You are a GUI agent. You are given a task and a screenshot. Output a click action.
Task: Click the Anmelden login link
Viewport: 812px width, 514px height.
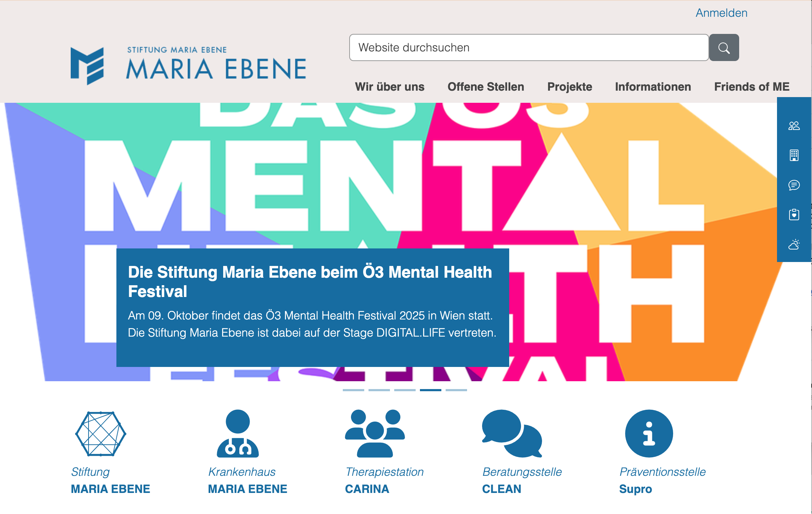tap(721, 13)
